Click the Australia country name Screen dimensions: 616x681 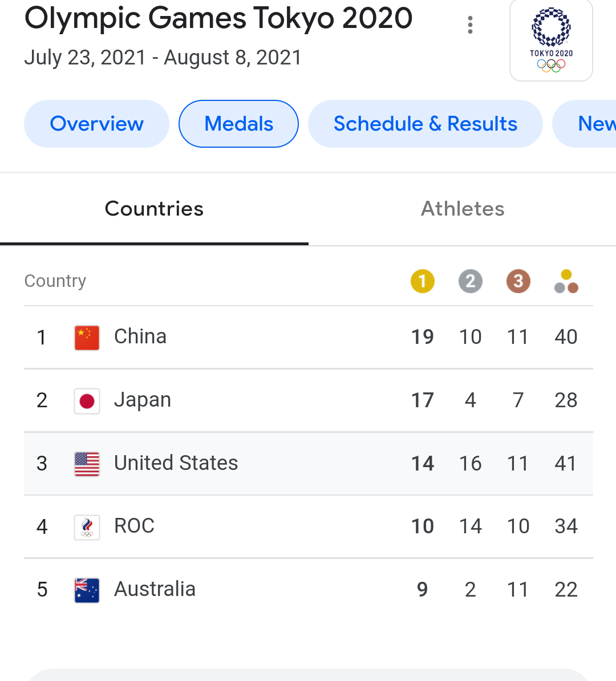pos(155,589)
